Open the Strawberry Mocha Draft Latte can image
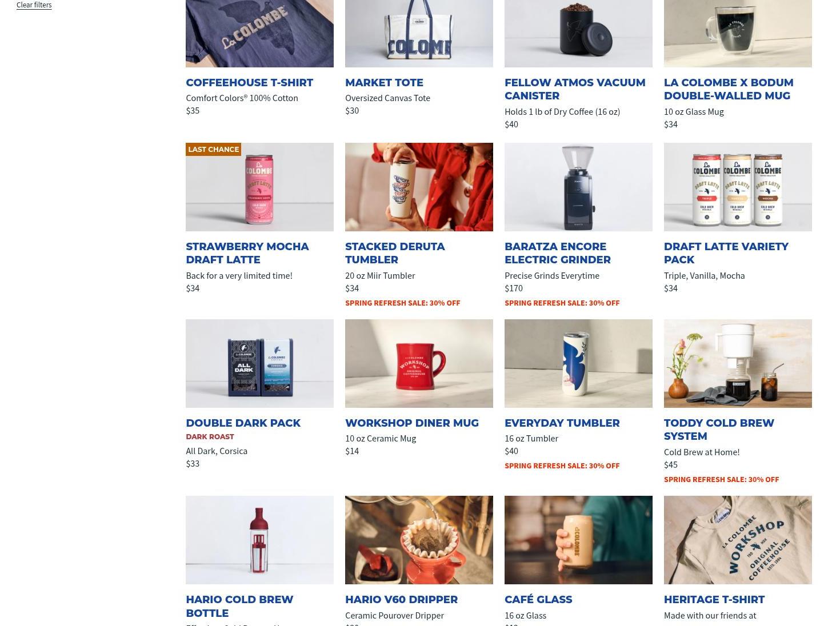 [x=259, y=187]
